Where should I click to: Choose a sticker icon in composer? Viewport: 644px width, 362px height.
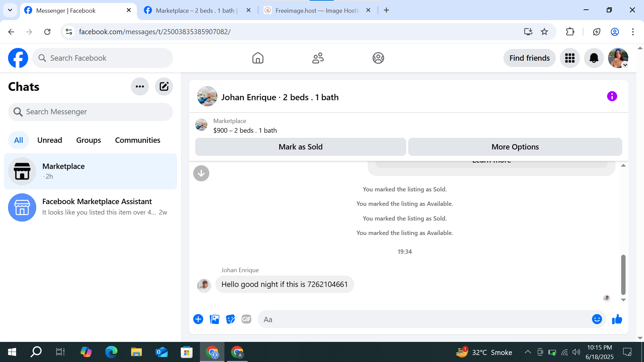point(230,319)
